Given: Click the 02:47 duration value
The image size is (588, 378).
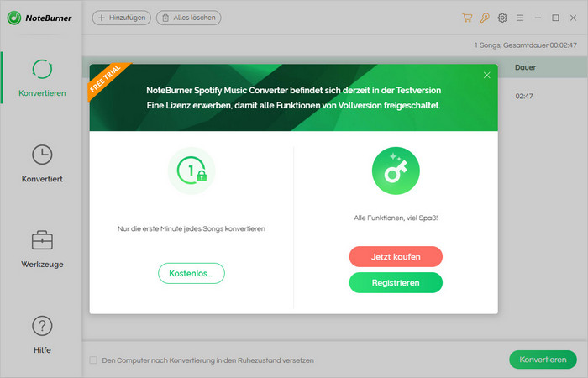Looking at the screenshot, I should point(524,96).
